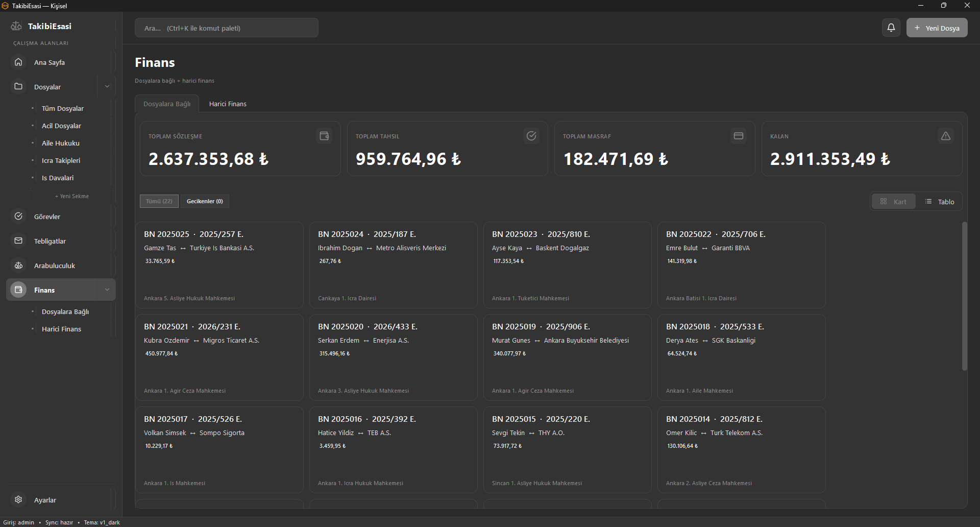Switch view to Tablo mode
980x527 pixels.
tap(939, 202)
